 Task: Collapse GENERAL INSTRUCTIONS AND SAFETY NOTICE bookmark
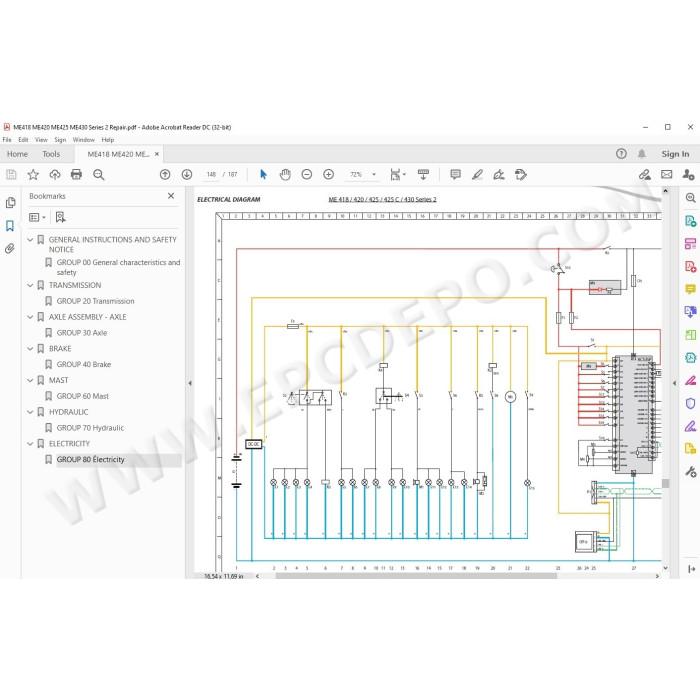(x=30, y=240)
